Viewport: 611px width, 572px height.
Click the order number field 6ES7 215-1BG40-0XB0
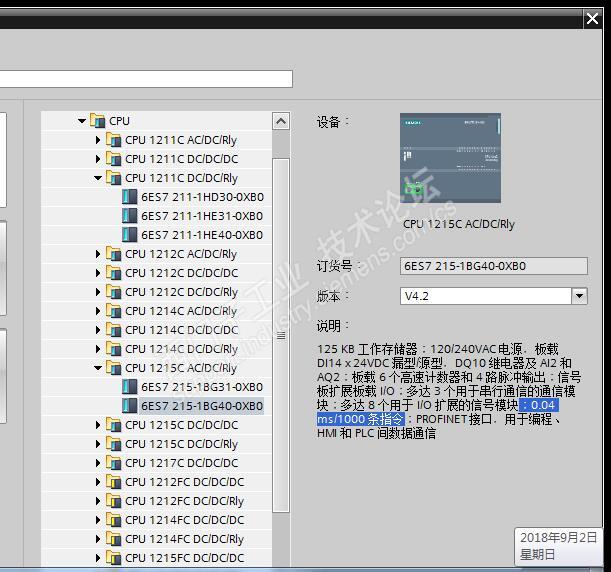(494, 266)
